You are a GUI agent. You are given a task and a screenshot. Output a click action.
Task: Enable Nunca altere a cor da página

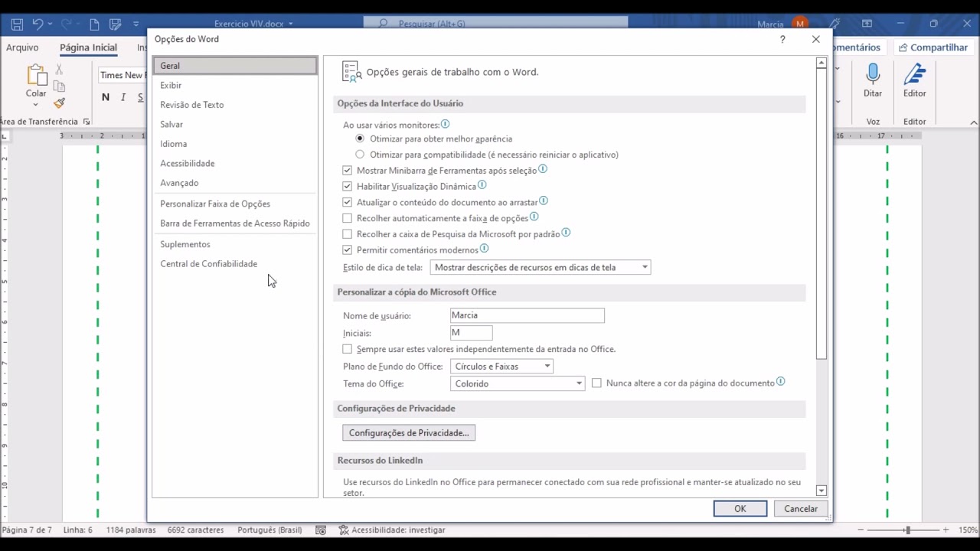tap(597, 383)
